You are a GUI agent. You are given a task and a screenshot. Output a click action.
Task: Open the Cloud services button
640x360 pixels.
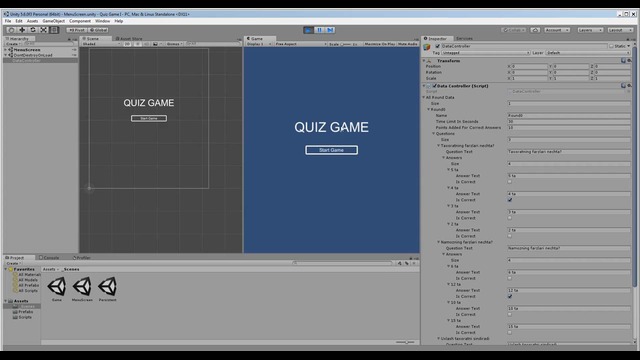535,30
